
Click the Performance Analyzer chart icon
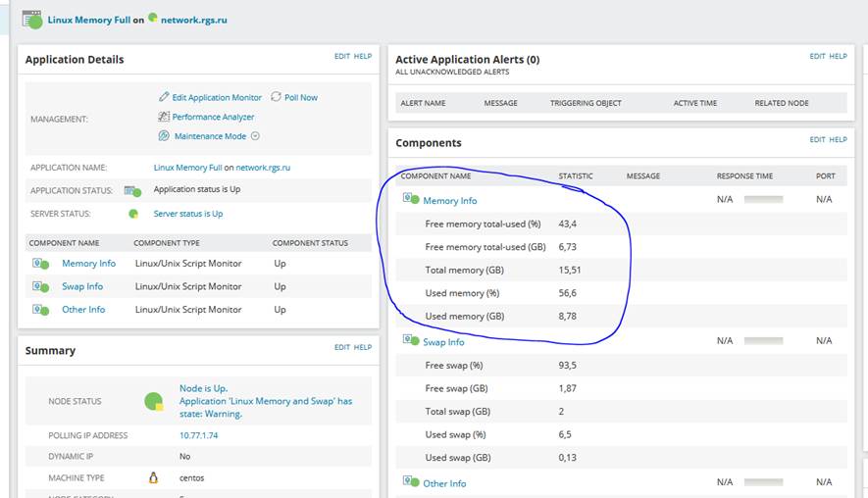pos(164,117)
